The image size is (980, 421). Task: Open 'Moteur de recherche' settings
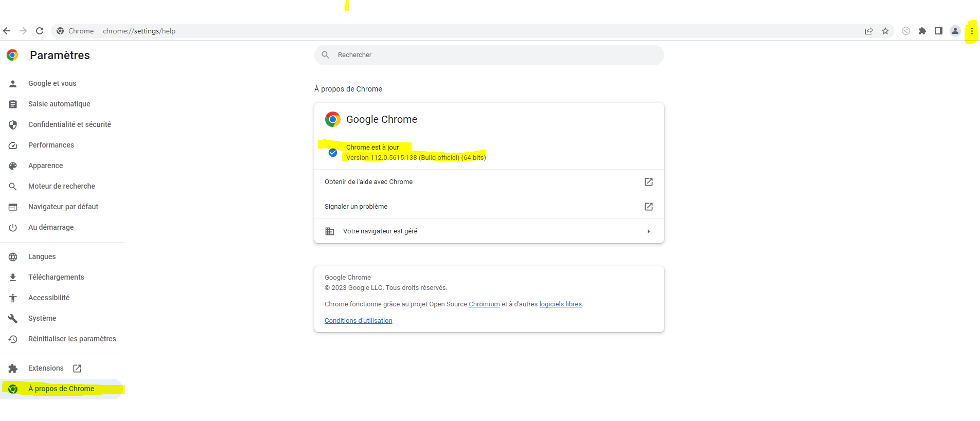pos(61,186)
